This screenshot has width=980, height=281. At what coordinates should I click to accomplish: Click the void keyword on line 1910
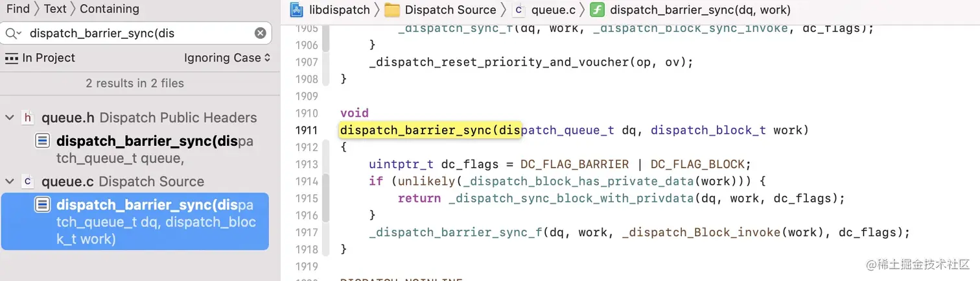[354, 114]
